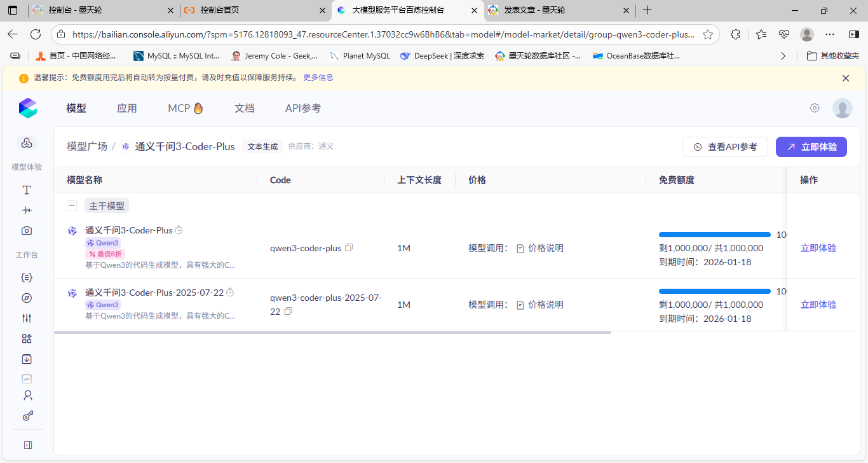
Task: Click the clock icon beside 通义千问3-Coder-Plus-2025-07-22
Action: (x=230, y=293)
